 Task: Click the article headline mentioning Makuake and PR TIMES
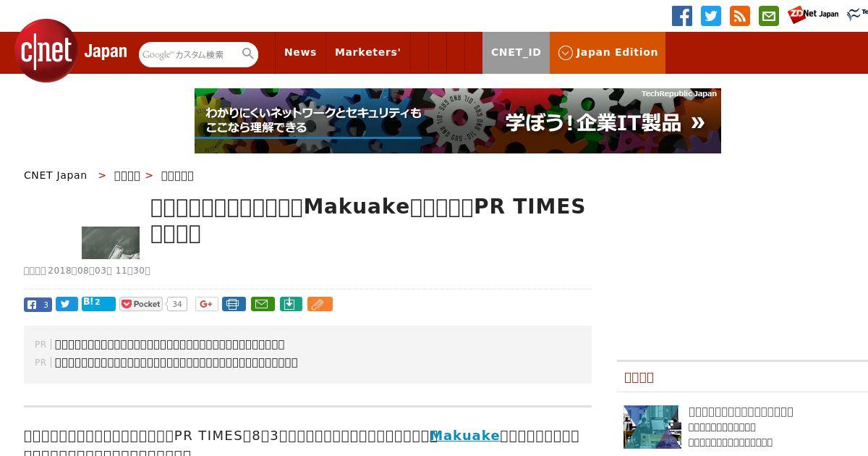click(367, 219)
